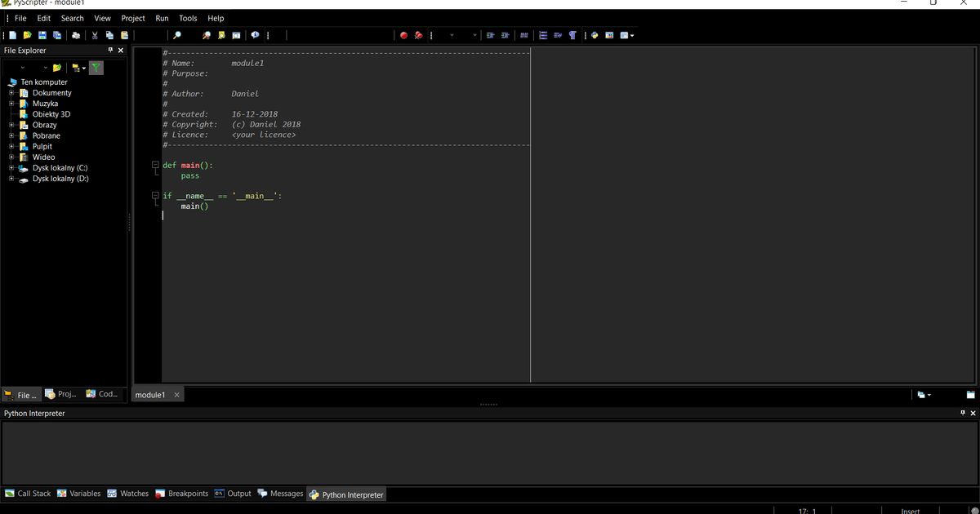980x514 pixels.
Task: Toggle breakpoint with the red circle icon
Action: point(403,35)
